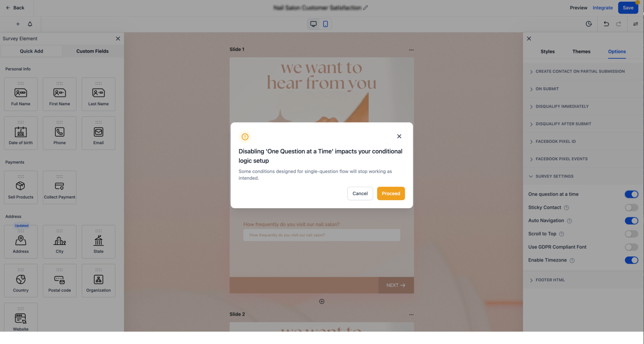Open the Themes tab
The height and width of the screenshot is (344, 644).
point(581,52)
